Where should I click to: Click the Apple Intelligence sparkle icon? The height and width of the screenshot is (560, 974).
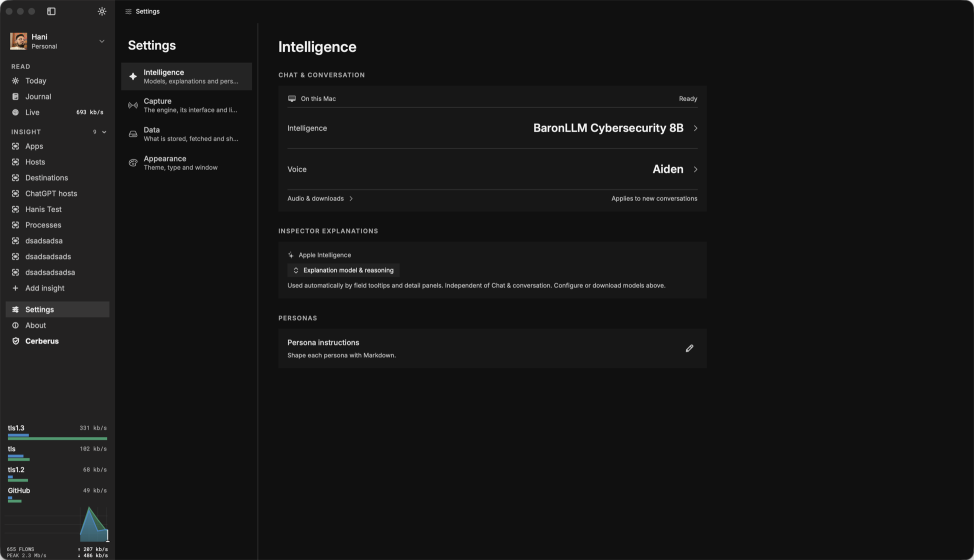tap(291, 255)
